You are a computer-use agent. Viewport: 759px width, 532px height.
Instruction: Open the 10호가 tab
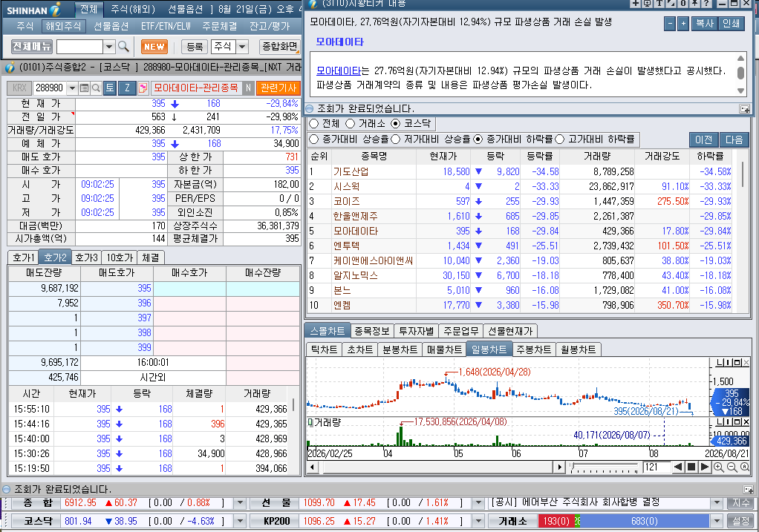pos(120,257)
